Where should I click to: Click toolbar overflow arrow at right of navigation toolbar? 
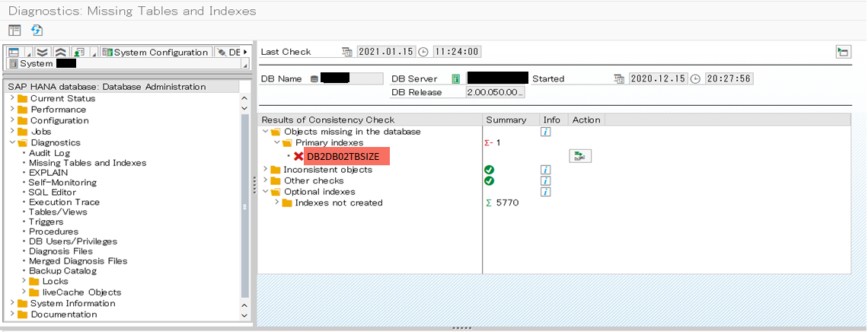pyautogui.click(x=244, y=52)
